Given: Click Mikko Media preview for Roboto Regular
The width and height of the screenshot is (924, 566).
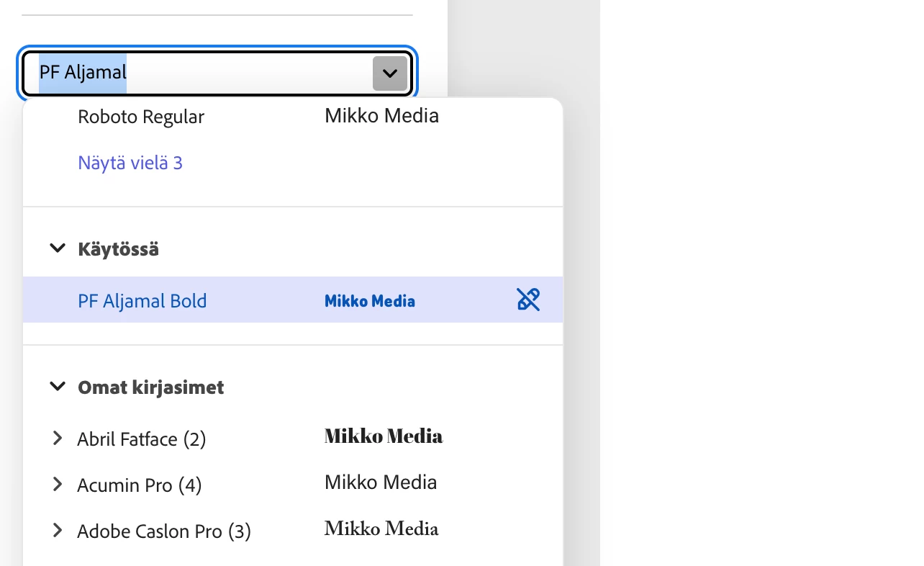Looking at the screenshot, I should [382, 115].
